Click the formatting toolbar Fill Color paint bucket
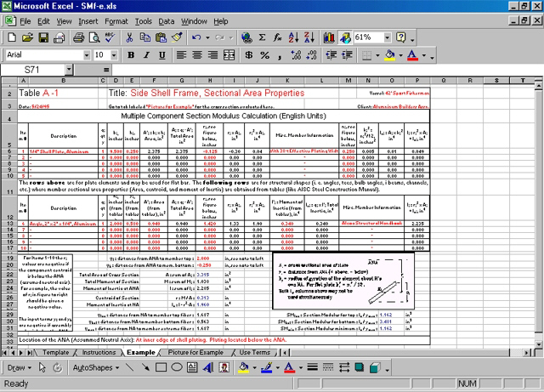Screen dimensions: 544x392 tap(390, 55)
